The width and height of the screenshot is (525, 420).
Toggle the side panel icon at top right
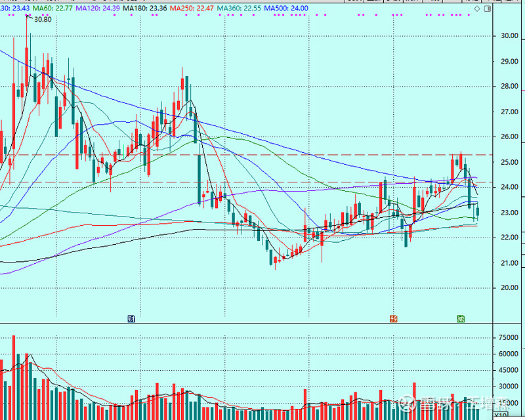(x=488, y=9)
